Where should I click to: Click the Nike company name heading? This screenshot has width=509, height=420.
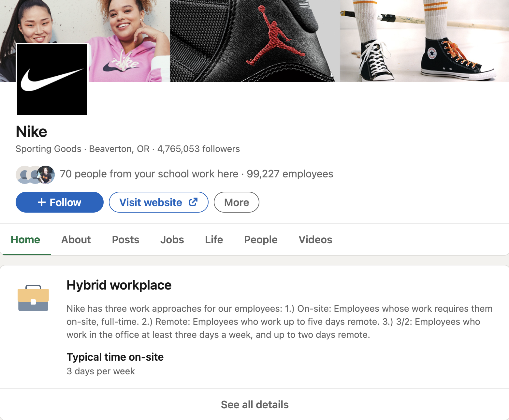coord(32,132)
